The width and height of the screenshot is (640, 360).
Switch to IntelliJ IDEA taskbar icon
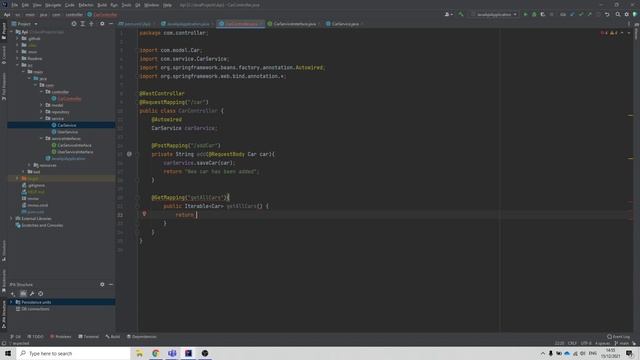click(x=188, y=353)
